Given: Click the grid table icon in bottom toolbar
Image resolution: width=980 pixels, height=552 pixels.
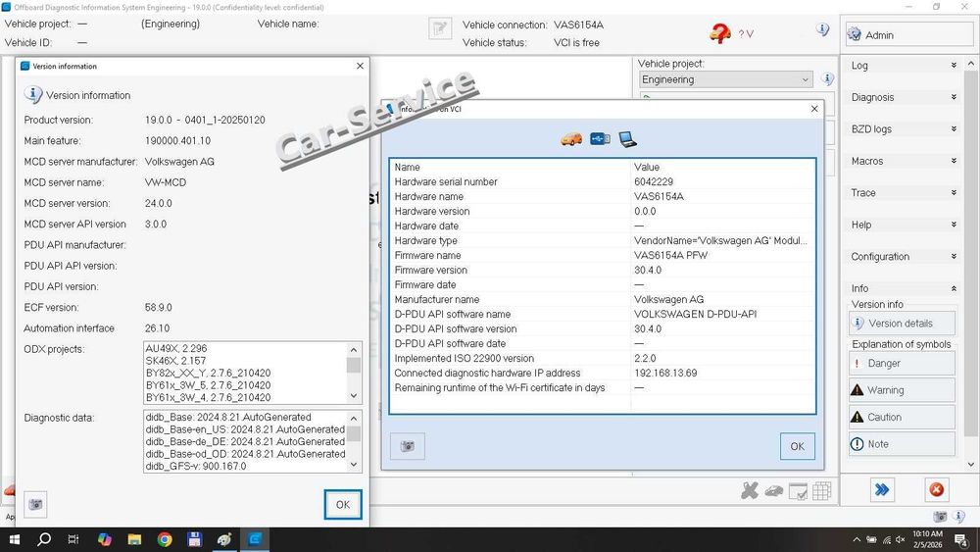Looking at the screenshot, I should tap(822, 491).
